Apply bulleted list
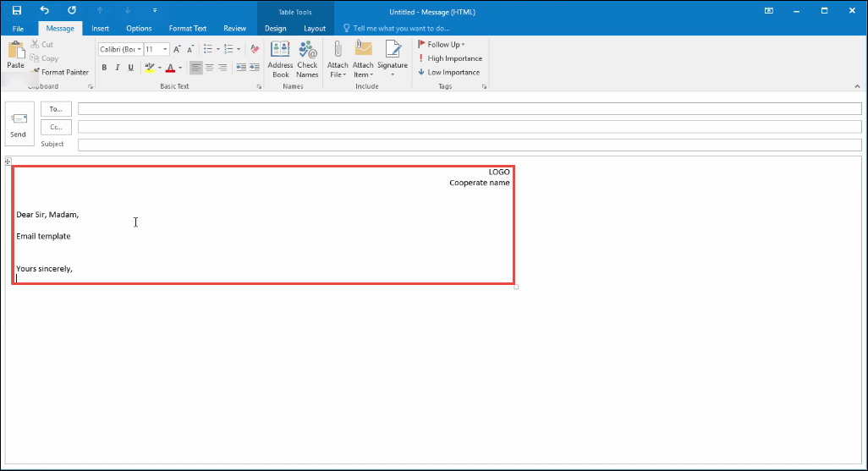 (207, 49)
